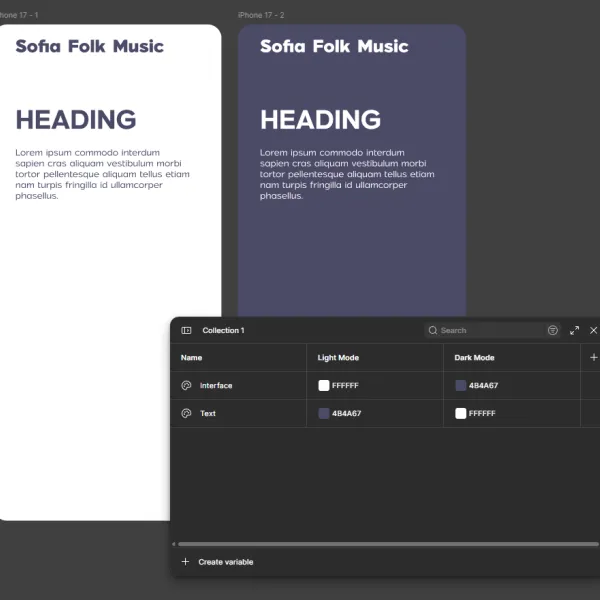Open the Collection 1 dropdown
Screen dimensions: 600x600
point(223,330)
